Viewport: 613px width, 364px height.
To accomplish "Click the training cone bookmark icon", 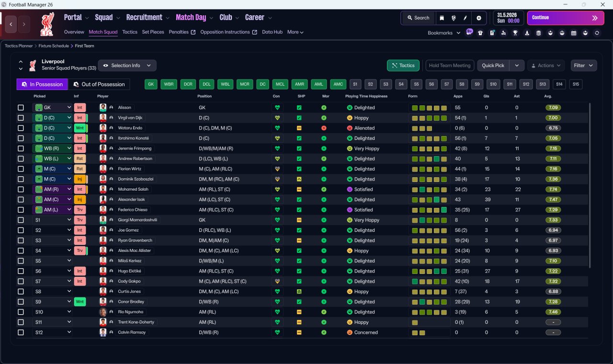I will (527, 33).
